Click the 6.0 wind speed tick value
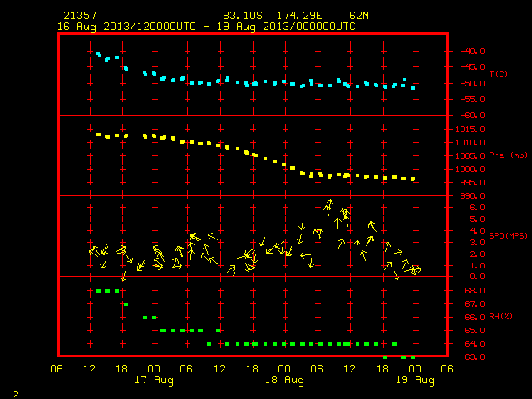The height and width of the screenshot is (399, 532). [477, 208]
